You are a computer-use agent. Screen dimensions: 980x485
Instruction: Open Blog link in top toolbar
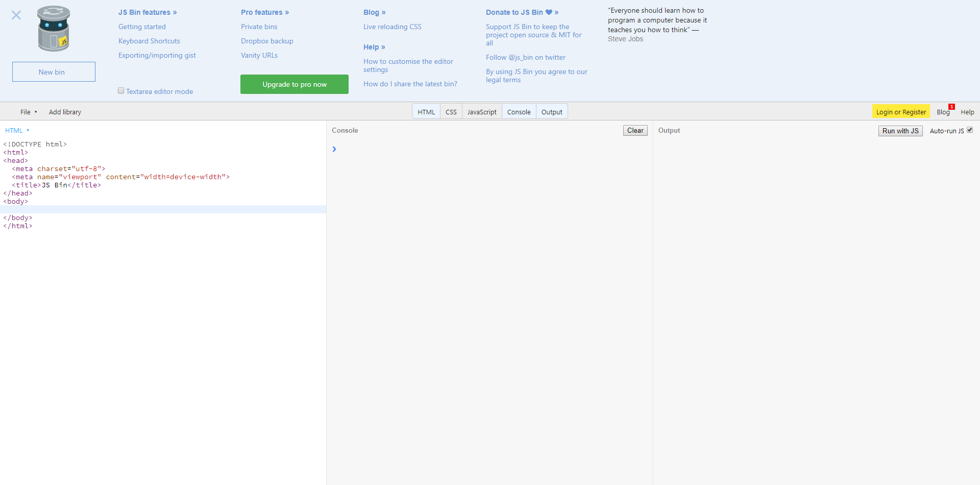pos(943,112)
